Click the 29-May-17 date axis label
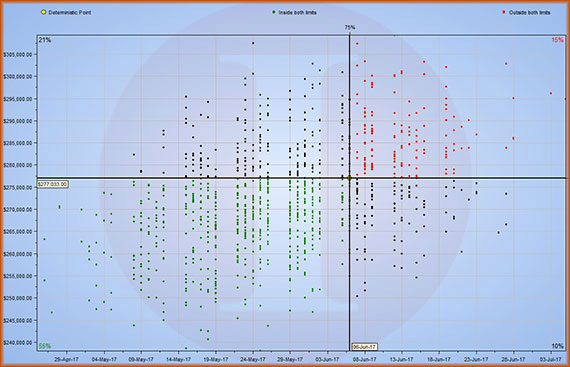570x367 pixels. pyautogui.click(x=290, y=359)
